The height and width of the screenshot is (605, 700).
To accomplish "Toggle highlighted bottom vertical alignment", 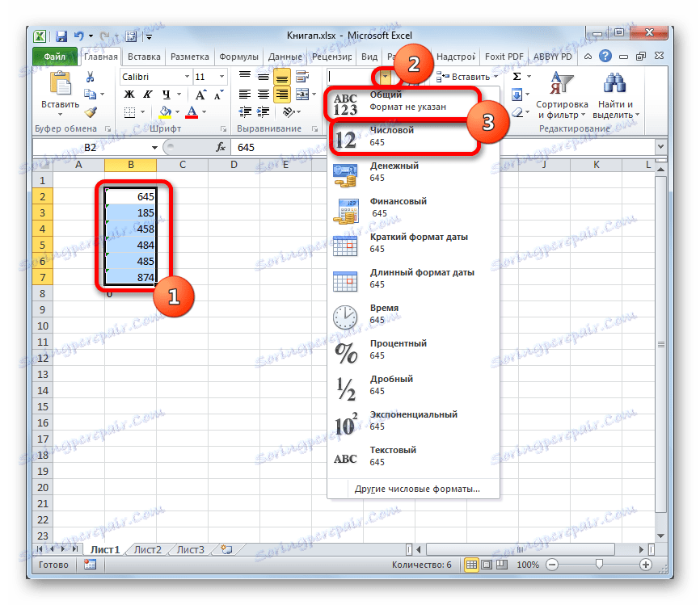I will 281,77.
